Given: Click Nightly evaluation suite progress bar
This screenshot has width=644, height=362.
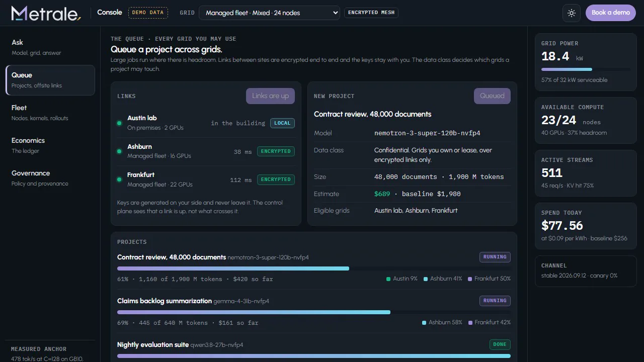Looking at the screenshot, I should point(314,356).
